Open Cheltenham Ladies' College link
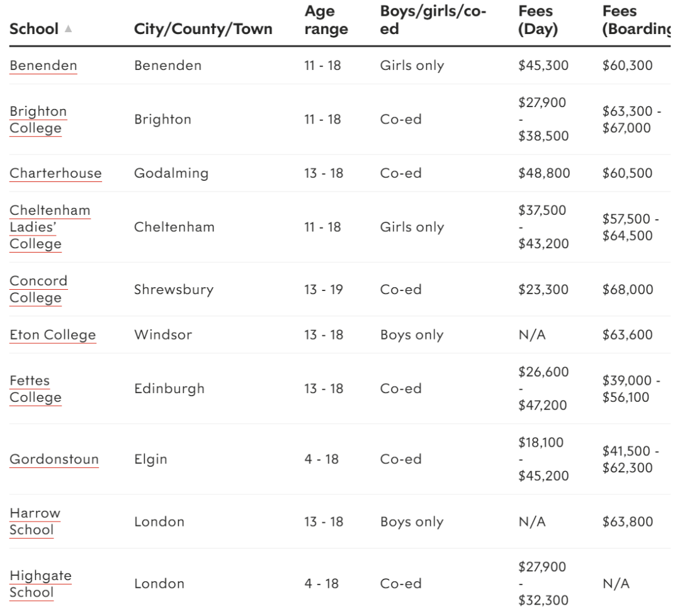Screen dimensions: 680x616 pyautogui.click(x=50, y=227)
